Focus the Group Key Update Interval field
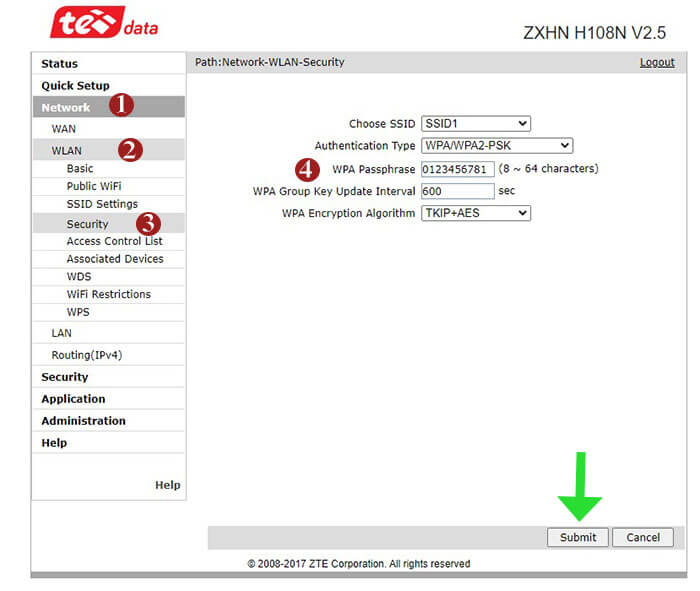 (457, 191)
